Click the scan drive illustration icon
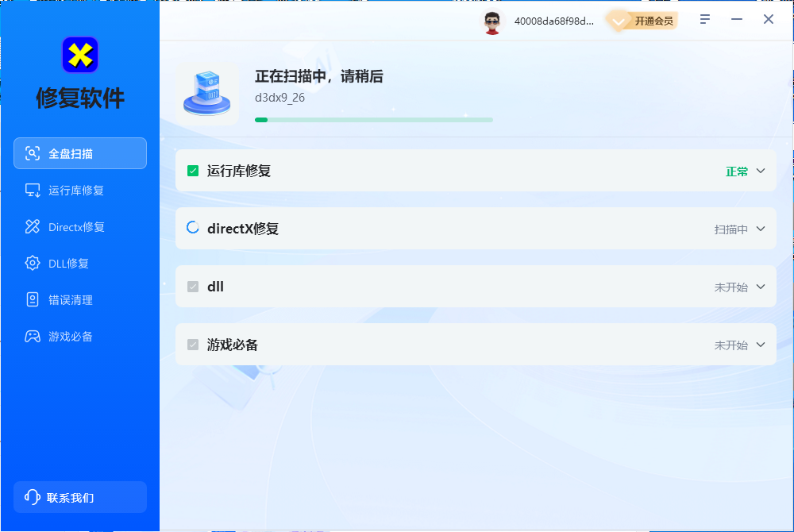 tap(207, 94)
